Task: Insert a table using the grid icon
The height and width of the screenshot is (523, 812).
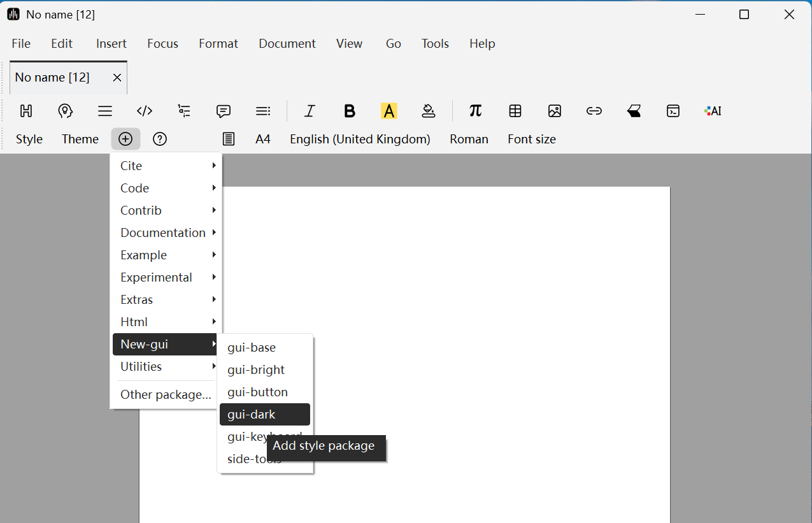Action: click(515, 111)
